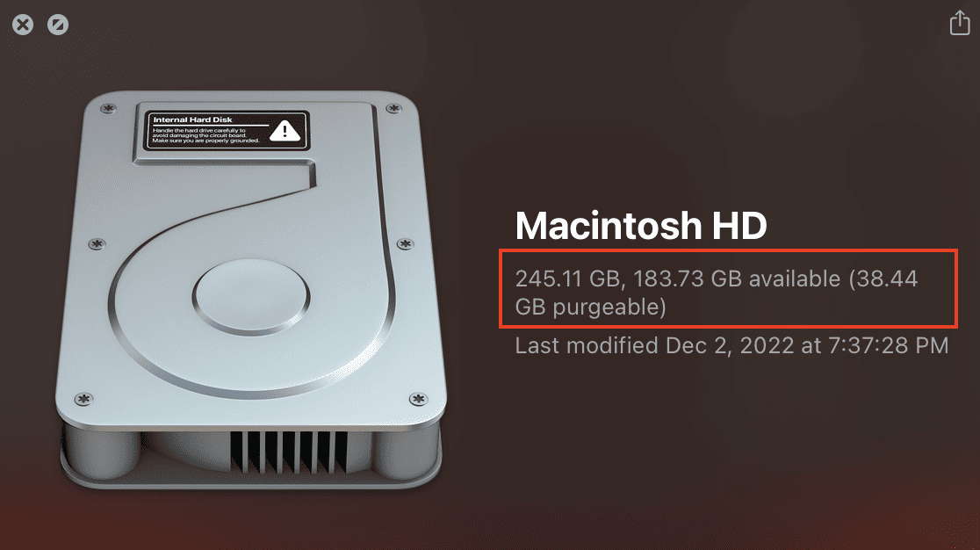980x550 pixels.
Task: Click the 245.11 GB capacity text
Action: [567, 279]
